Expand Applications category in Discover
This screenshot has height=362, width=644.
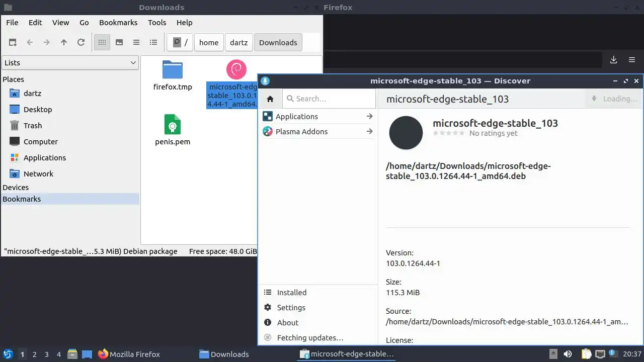317,117
